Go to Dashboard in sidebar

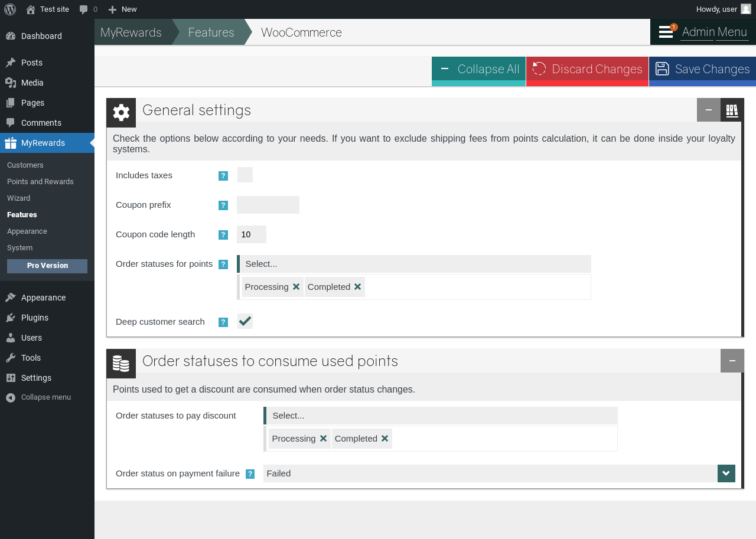[x=47, y=36]
